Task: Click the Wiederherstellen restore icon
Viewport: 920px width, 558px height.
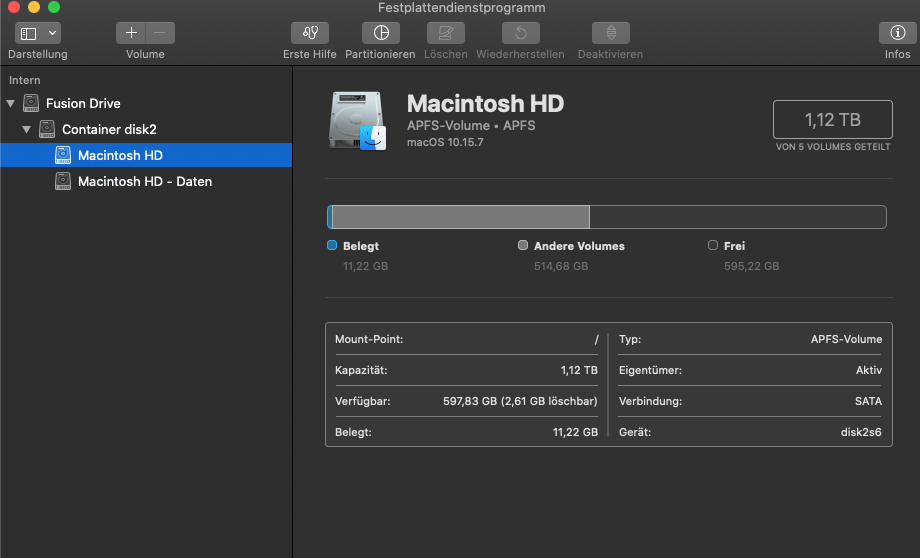Action: tap(520, 33)
